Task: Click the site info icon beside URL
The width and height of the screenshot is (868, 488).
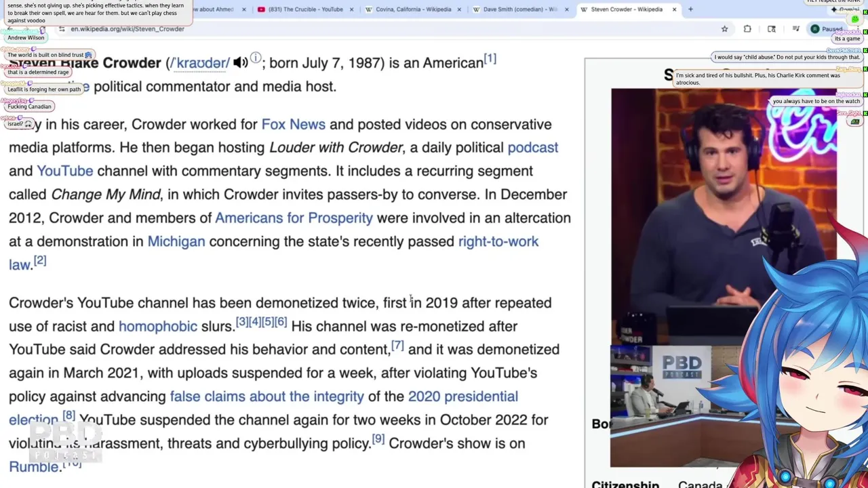Action: (x=62, y=29)
